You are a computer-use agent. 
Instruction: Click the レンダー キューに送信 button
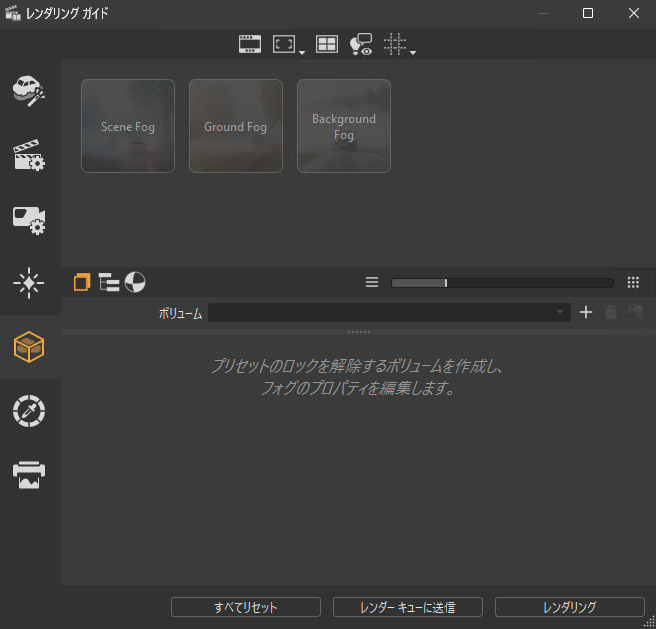coord(408,607)
